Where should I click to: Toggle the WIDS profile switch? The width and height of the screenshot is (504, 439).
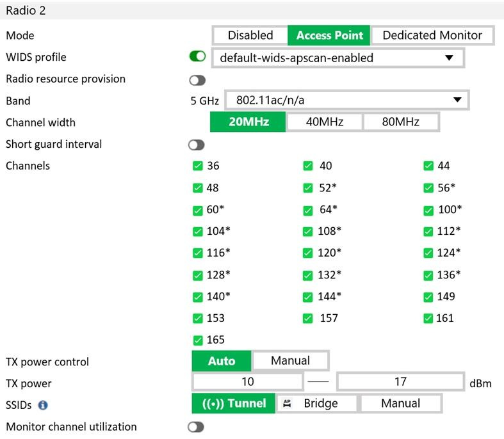[x=197, y=57]
